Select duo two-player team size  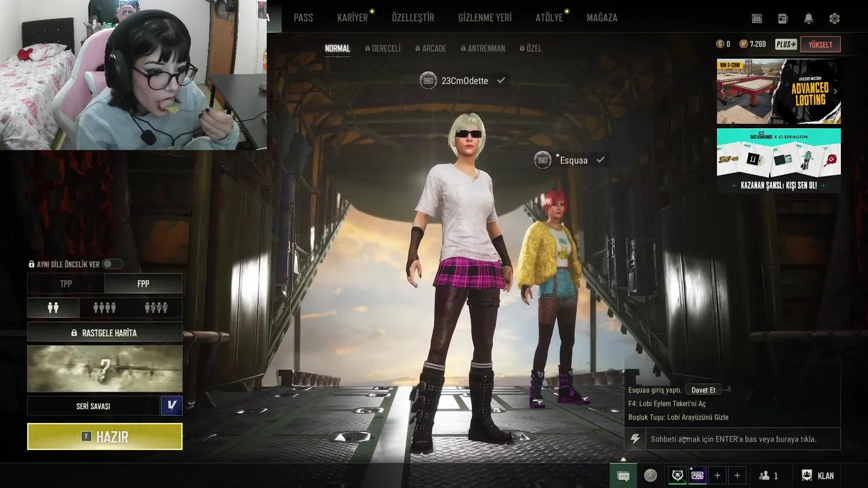53,308
